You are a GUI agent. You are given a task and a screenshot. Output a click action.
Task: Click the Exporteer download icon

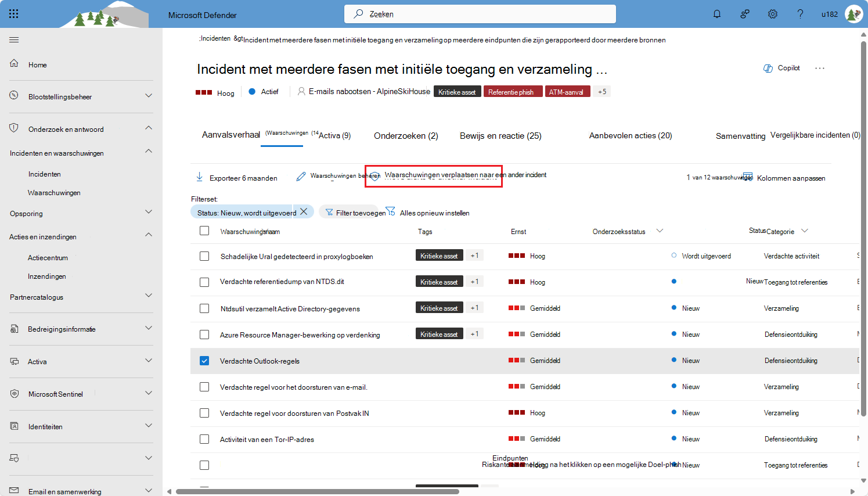(200, 177)
